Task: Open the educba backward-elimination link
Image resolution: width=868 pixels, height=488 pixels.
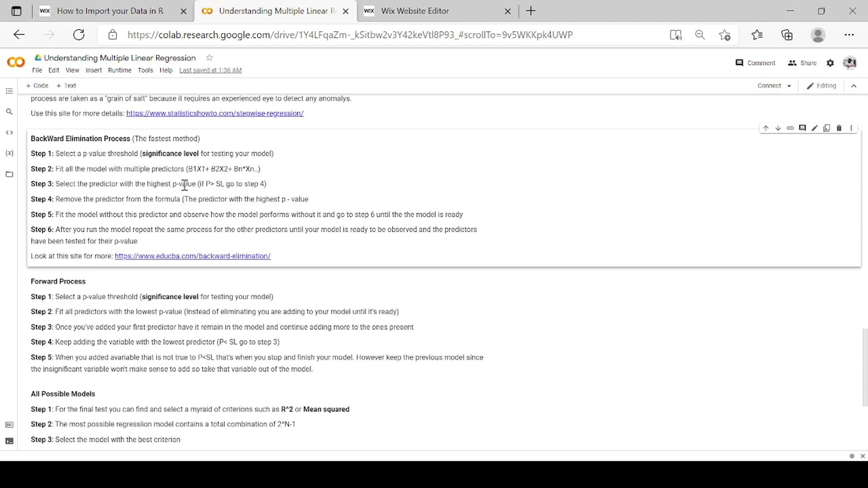Action: [192, 256]
